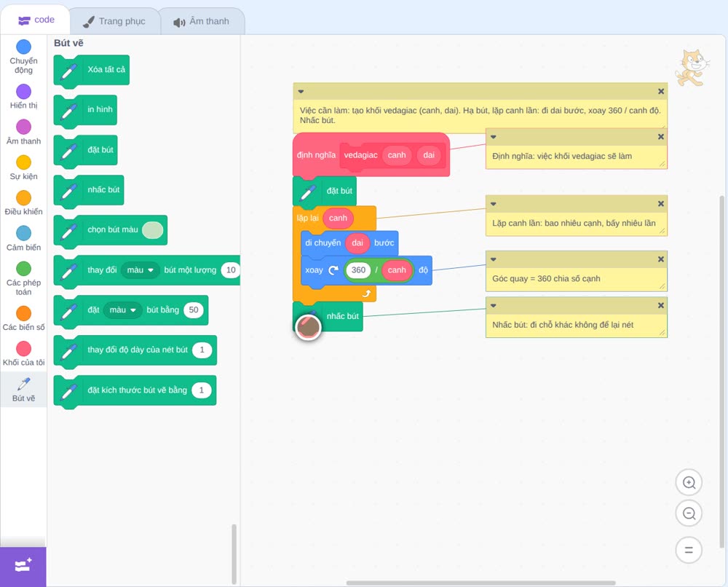The height and width of the screenshot is (587, 728).
Task: Collapse the Việc cần làm comment
Action: 301,92
